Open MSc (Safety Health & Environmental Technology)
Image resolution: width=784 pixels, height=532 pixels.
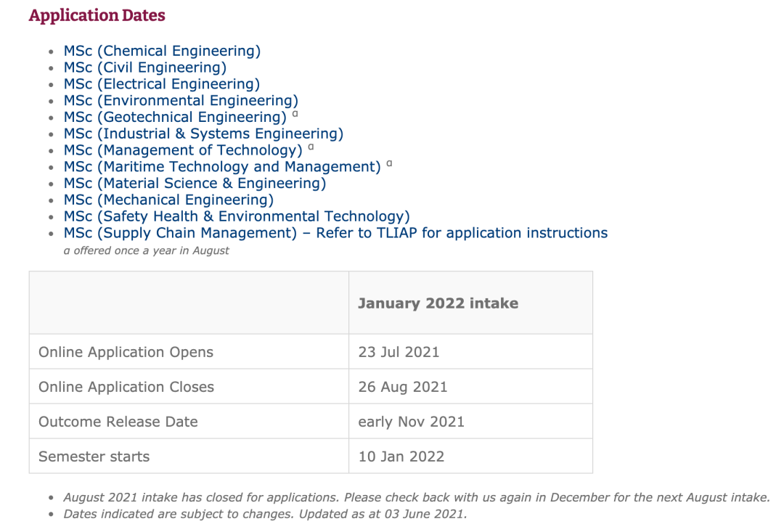237,216
